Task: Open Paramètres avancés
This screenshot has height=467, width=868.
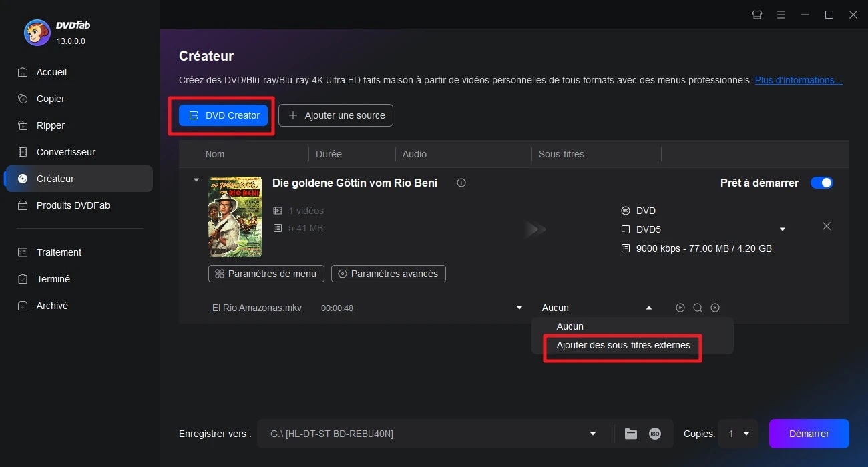Action: (x=389, y=274)
